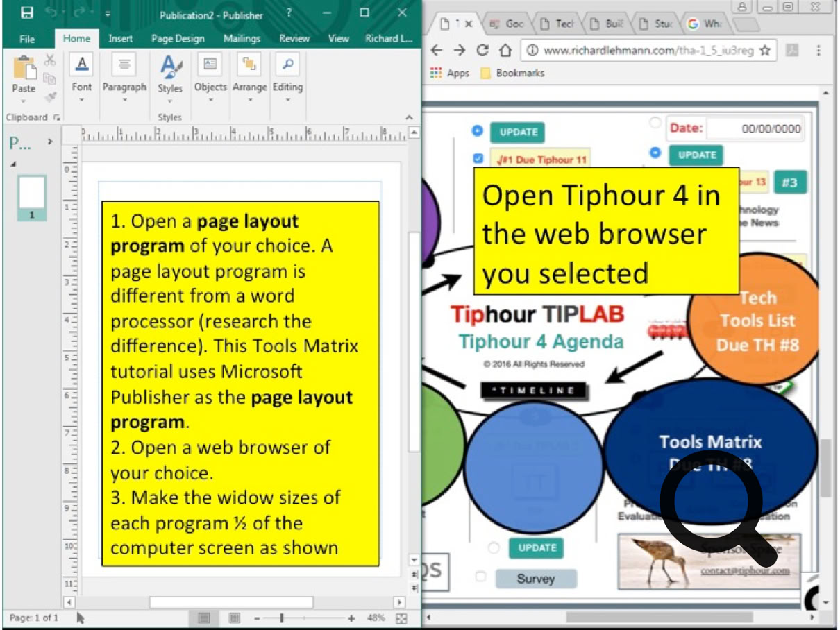Switch to the View ribbon tab
Viewport: 840px width, 630px height.
339,39
